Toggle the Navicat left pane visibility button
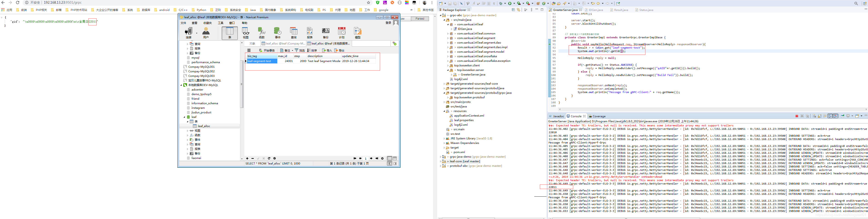This screenshot has width=868, height=219. 390,164
